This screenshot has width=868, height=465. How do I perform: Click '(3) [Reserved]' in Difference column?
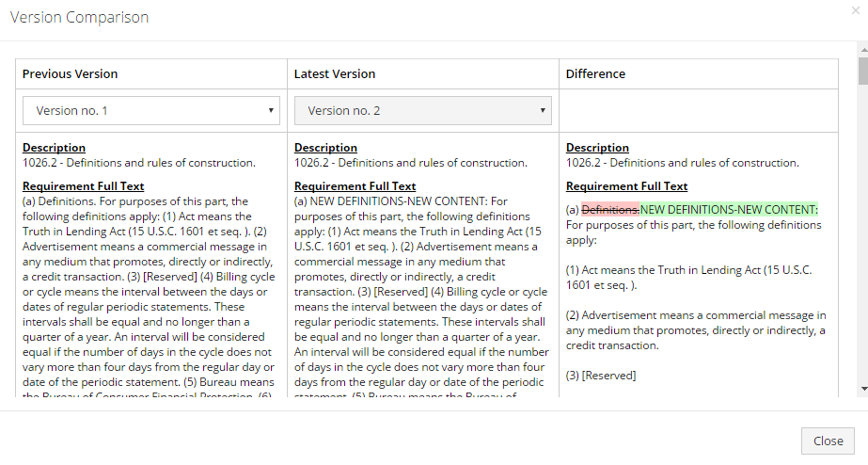pyautogui.click(x=601, y=376)
